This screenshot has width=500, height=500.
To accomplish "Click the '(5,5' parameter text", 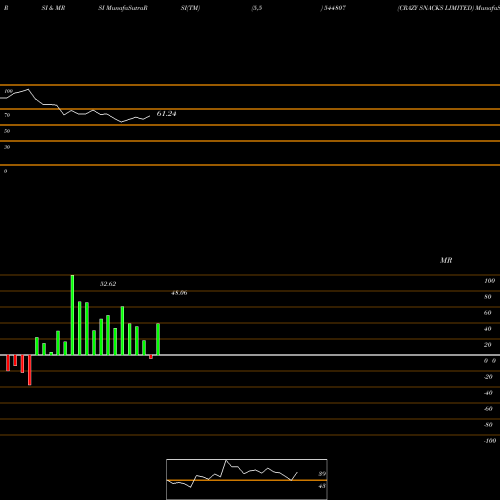I will tap(257, 8).
